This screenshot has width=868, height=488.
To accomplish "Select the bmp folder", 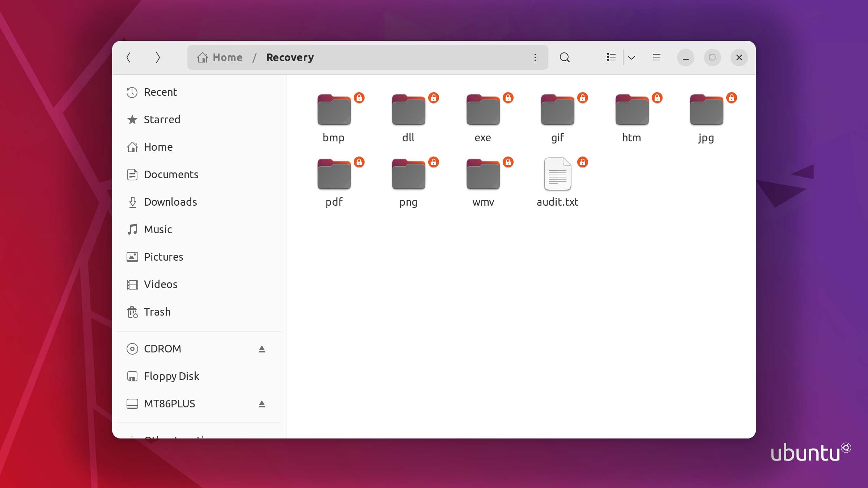I will point(334,118).
